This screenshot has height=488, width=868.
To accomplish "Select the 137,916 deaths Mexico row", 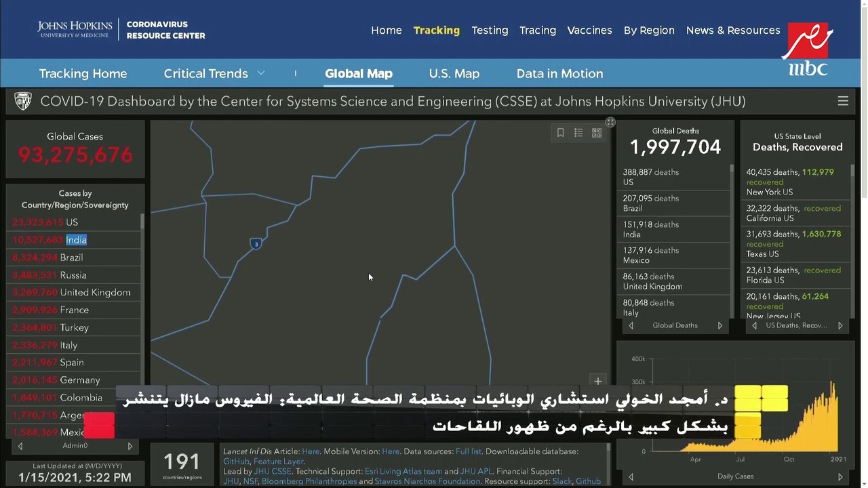I will pyautogui.click(x=675, y=256).
